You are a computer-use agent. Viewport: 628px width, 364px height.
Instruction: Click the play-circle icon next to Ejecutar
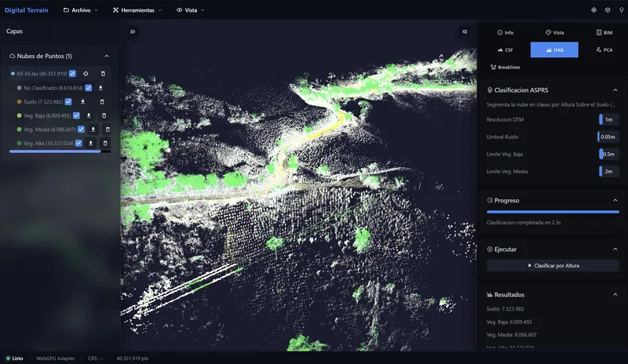(x=489, y=249)
